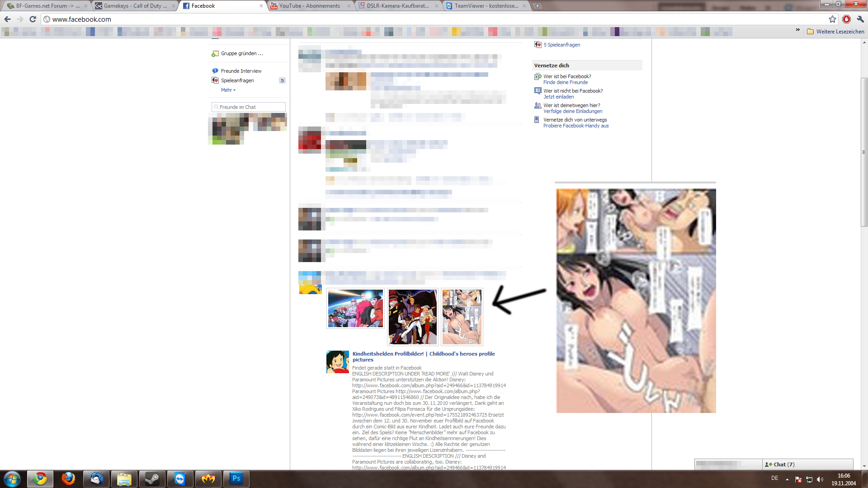Screen dimensions: 868x488
Task: Switch to Photoshop in the taskbar
Action: coord(236,479)
